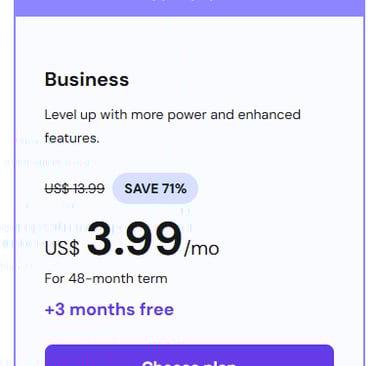Image resolution: width=375 pixels, height=366 pixels.
Task: Click the Level up with more power description line
Action: click(173, 115)
